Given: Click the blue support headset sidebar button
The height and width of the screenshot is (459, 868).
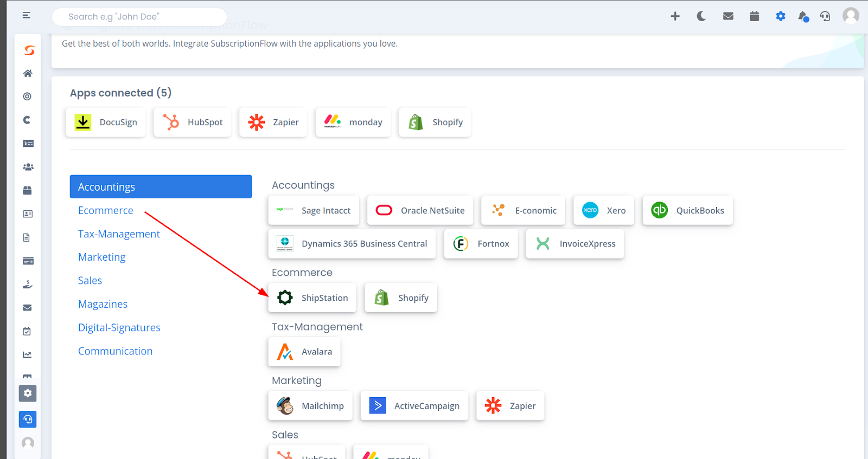Looking at the screenshot, I should [28, 419].
